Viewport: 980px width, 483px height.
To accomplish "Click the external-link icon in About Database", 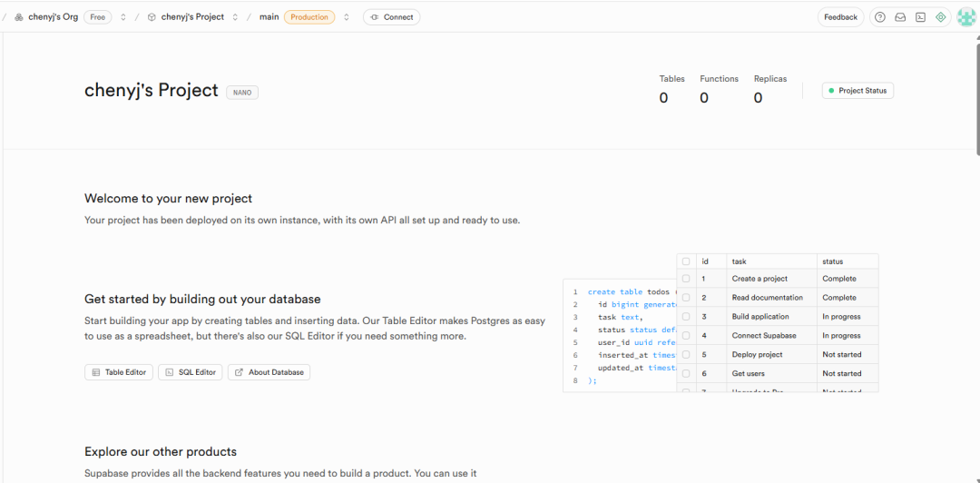I will 239,372.
